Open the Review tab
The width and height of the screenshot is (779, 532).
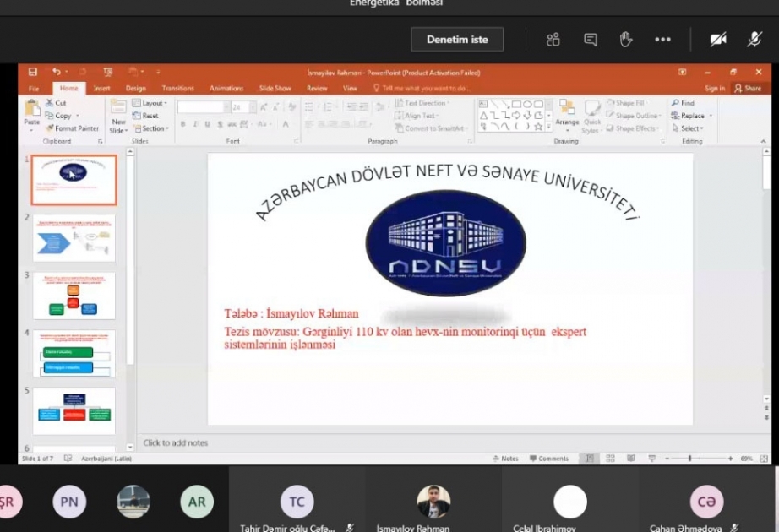(317, 89)
